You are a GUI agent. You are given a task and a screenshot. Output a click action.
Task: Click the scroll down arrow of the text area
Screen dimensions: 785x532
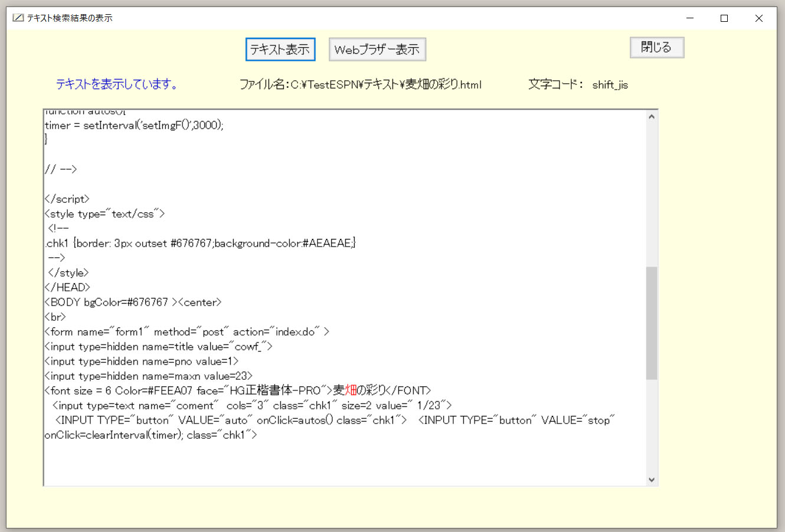tap(652, 480)
